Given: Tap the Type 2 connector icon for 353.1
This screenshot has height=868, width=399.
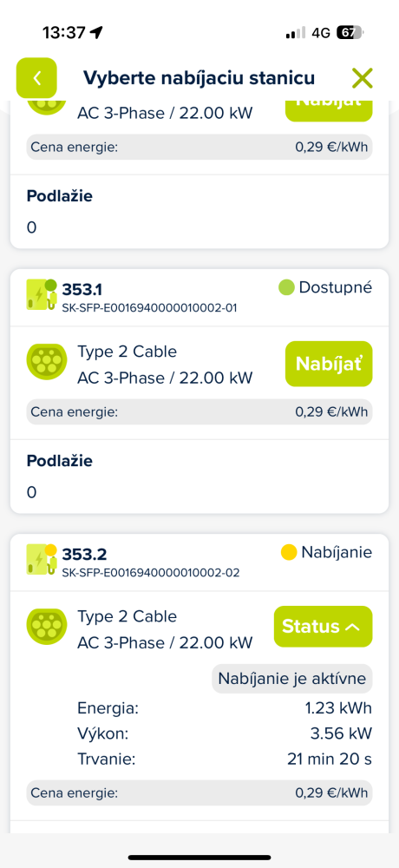Looking at the screenshot, I should (x=47, y=361).
